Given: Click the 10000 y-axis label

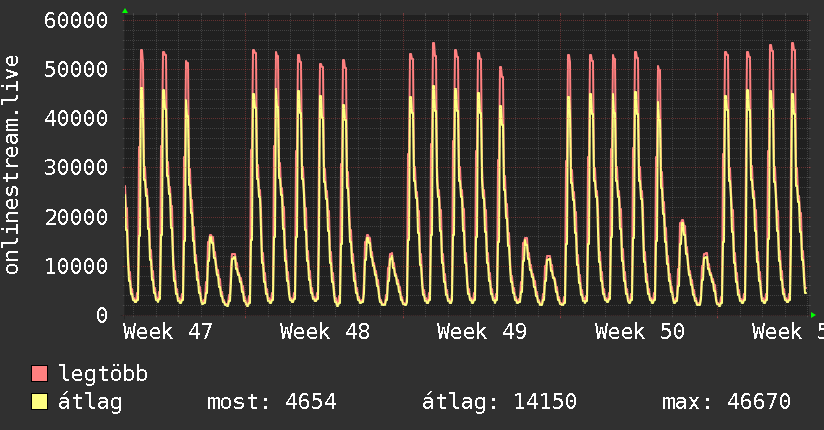Looking at the screenshot, I should 76,266.
